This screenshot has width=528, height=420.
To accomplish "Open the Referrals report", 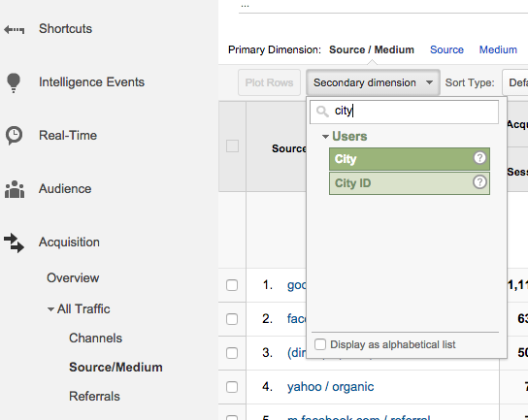I will coord(94,397).
